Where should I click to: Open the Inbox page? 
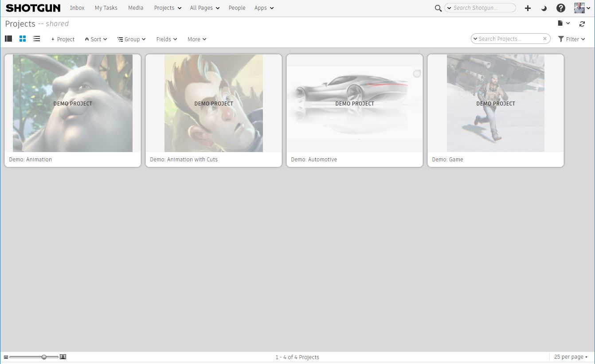pyautogui.click(x=77, y=8)
